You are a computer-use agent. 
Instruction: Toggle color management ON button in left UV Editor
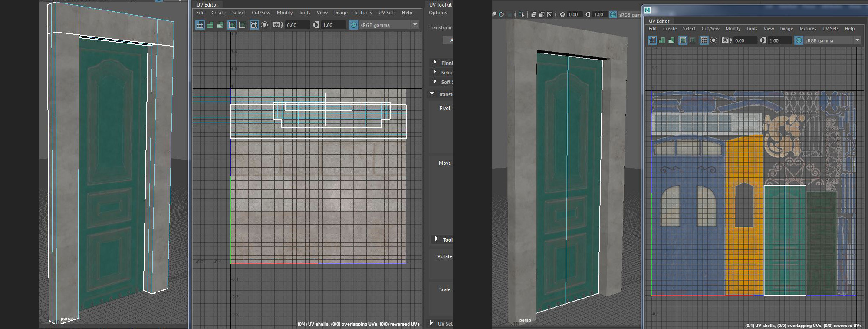pyautogui.click(x=354, y=25)
